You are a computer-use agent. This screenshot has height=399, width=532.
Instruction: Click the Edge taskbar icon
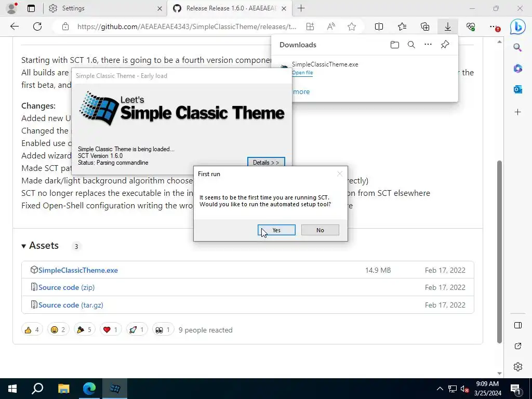(89, 389)
